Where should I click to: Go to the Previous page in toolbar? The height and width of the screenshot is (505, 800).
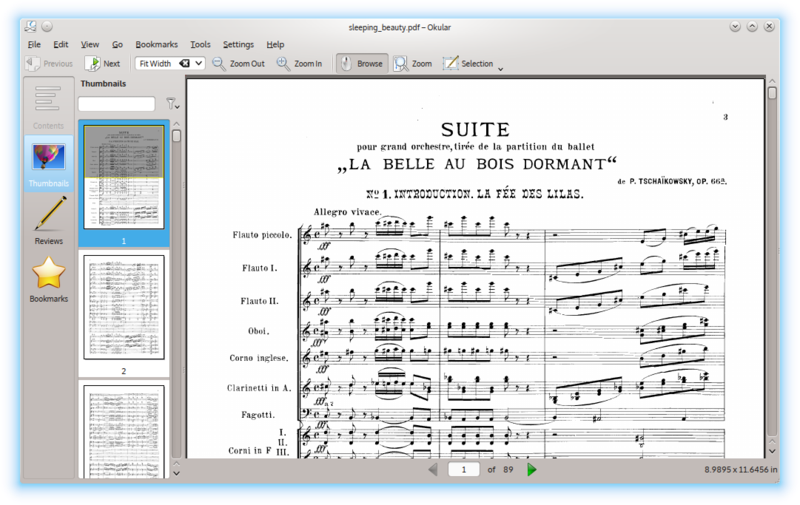point(49,64)
